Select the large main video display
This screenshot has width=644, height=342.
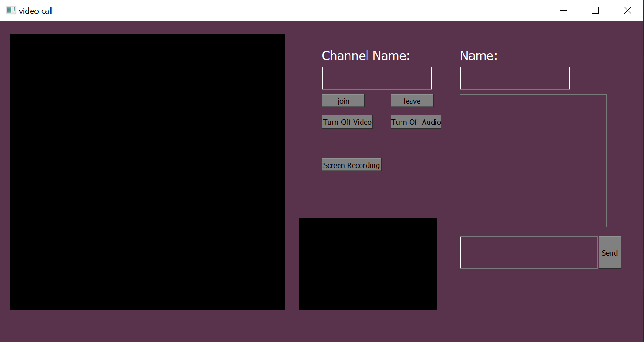(x=147, y=172)
